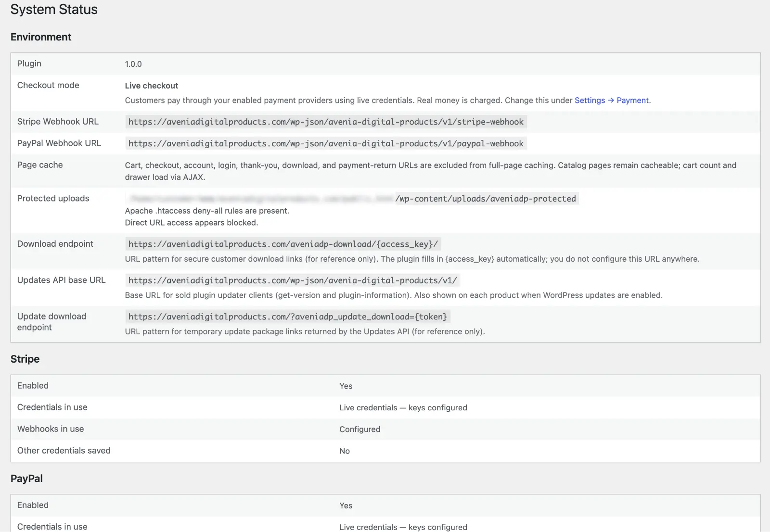Image resolution: width=770 pixels, height=532 pixels.
Task: Click the 'Environment' section heading
Action: (41, 37)
